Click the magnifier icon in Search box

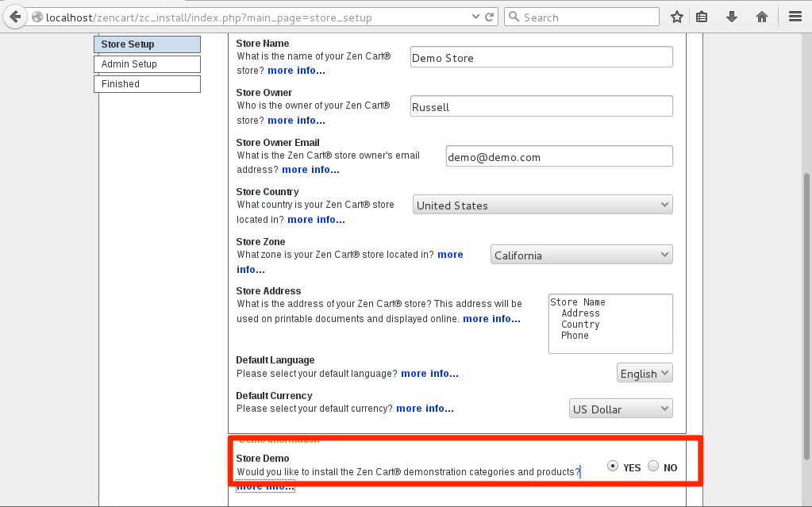[x=514, y=17]
